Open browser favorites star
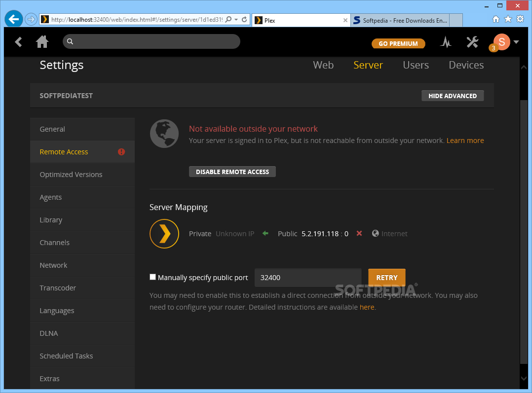This screenshot has width=532, height=393. [508, 19]
